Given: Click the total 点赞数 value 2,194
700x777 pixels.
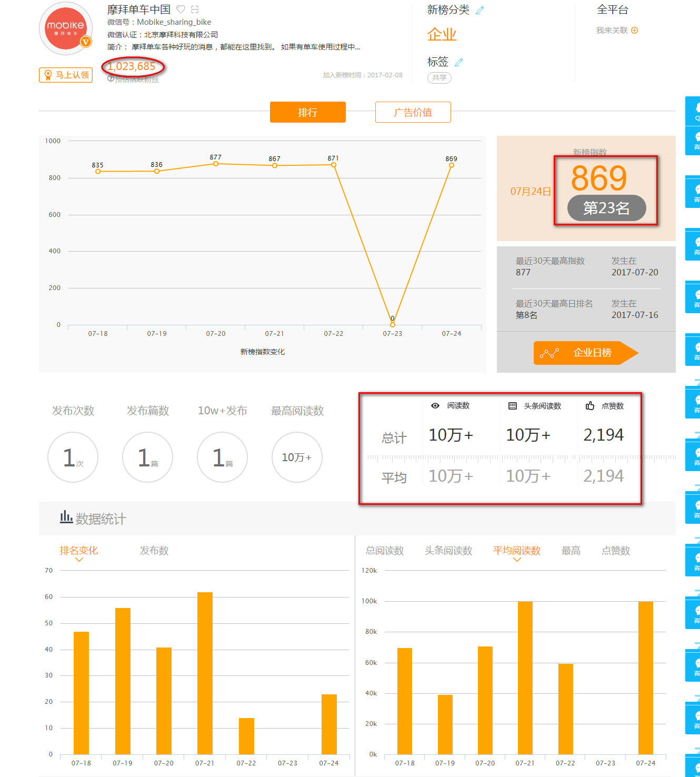Looking at the screenshot, I should click(603, 435).
